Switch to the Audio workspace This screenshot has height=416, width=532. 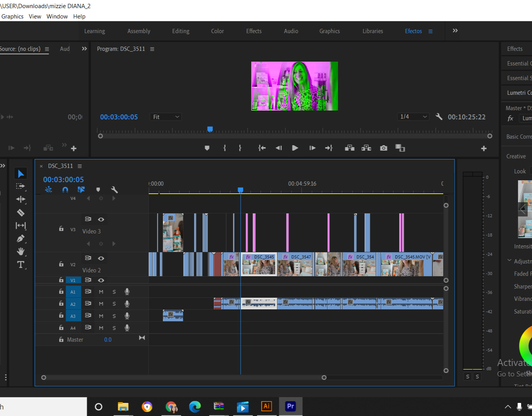coord(291,31)
